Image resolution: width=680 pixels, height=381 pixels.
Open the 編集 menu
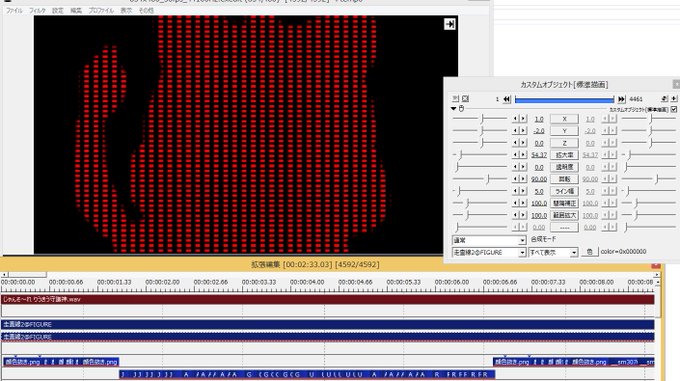point(76,10)
